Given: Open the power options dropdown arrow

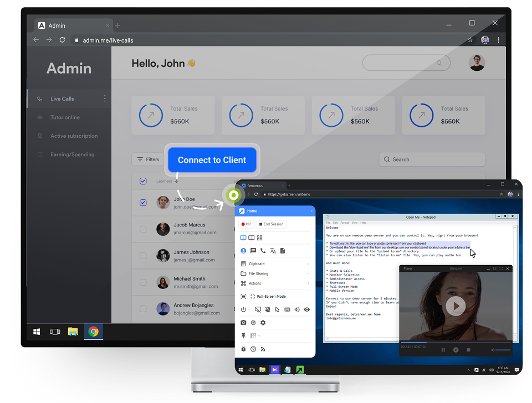Looking at the screenshot, I should [249, 309].
